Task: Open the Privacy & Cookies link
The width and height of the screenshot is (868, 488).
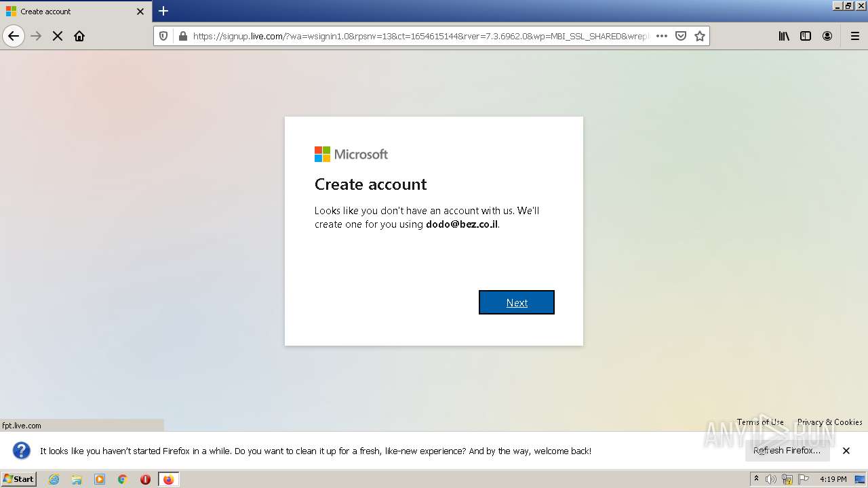Action: coord(830,422)
